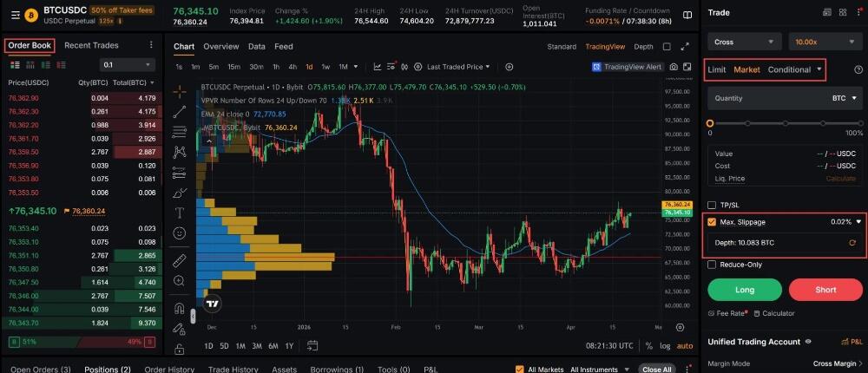
Task: Open the Calculator link
Action: (x=774, y=313)
